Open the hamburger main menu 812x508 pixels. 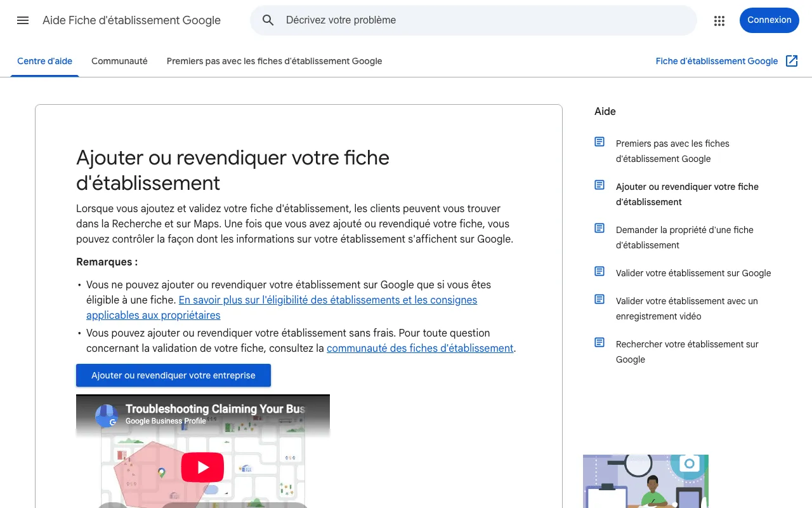23,20
